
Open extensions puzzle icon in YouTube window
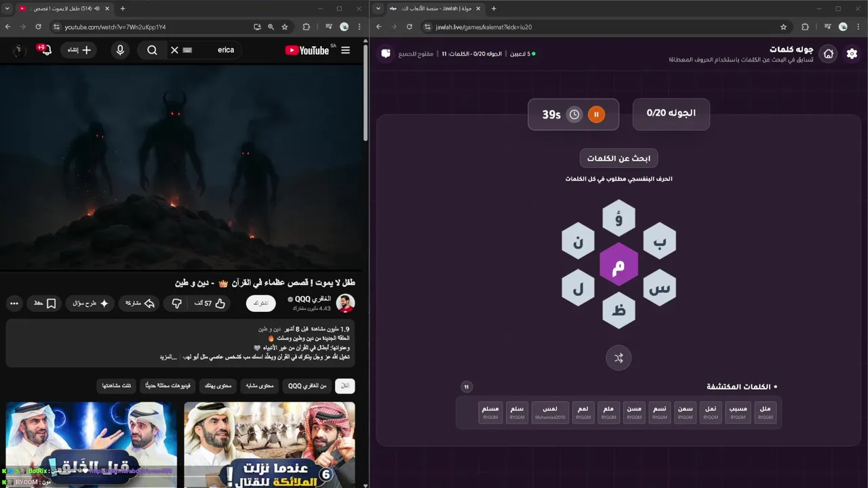(x=306, y=27)
